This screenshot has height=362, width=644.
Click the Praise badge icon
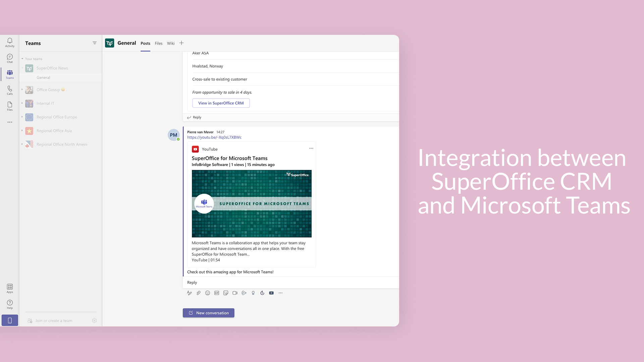coord(253,293)
